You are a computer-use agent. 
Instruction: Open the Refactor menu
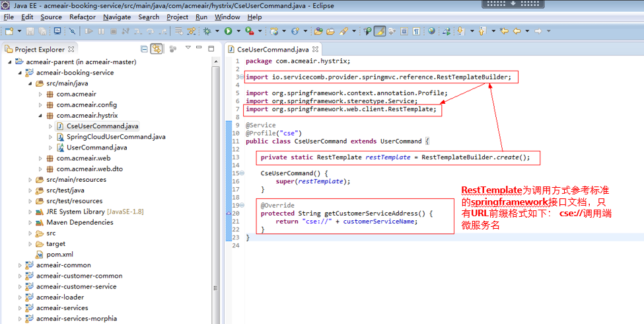[82, 17]
